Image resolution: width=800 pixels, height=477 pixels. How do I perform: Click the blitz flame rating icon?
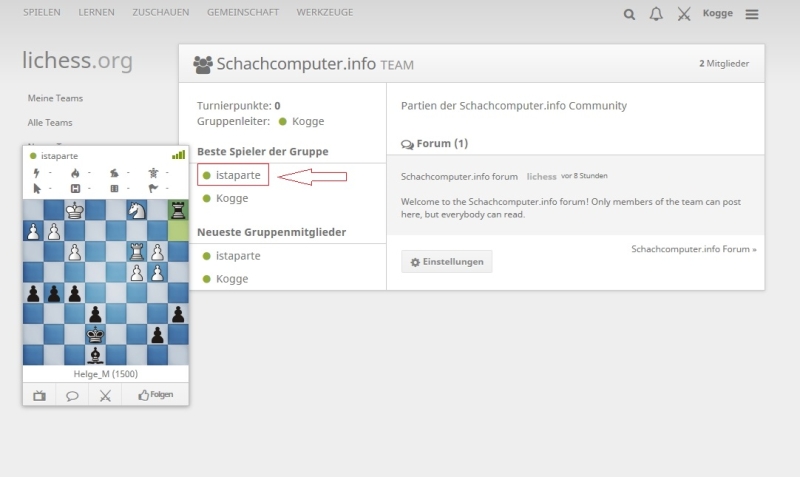tap(75, 173)
